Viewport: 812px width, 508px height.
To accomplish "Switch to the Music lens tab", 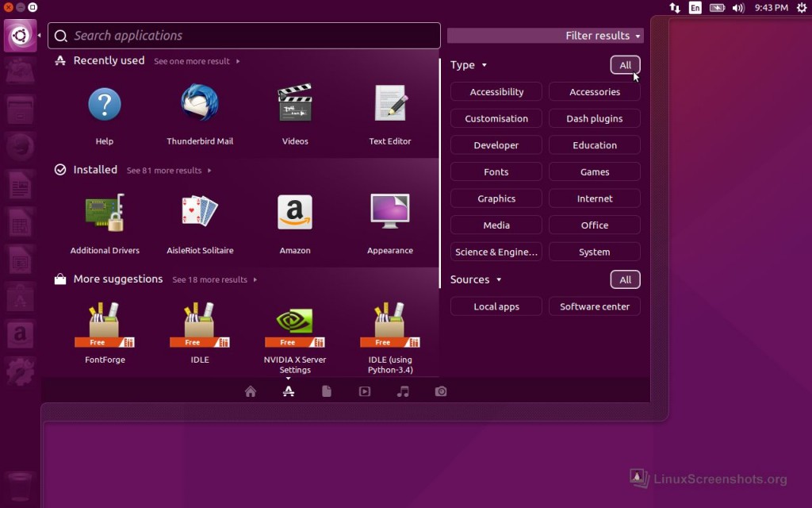I will (403, 391).
